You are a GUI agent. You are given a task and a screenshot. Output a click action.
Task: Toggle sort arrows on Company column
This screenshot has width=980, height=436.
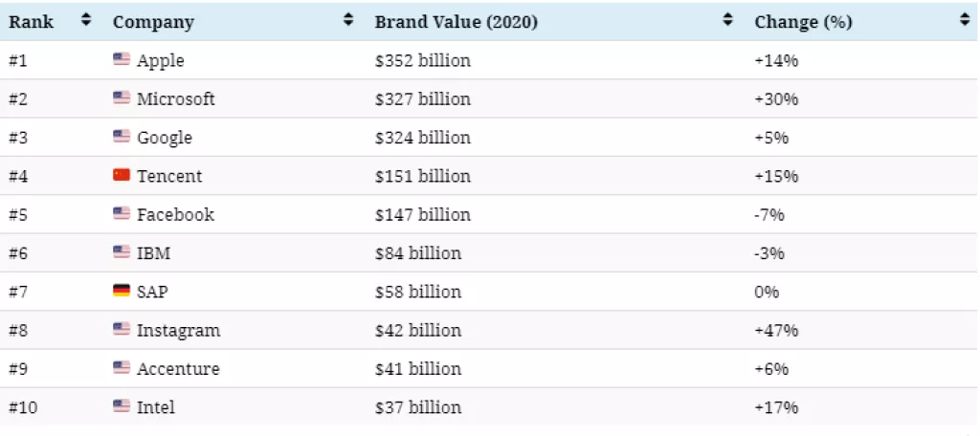(x=348, y=20)
